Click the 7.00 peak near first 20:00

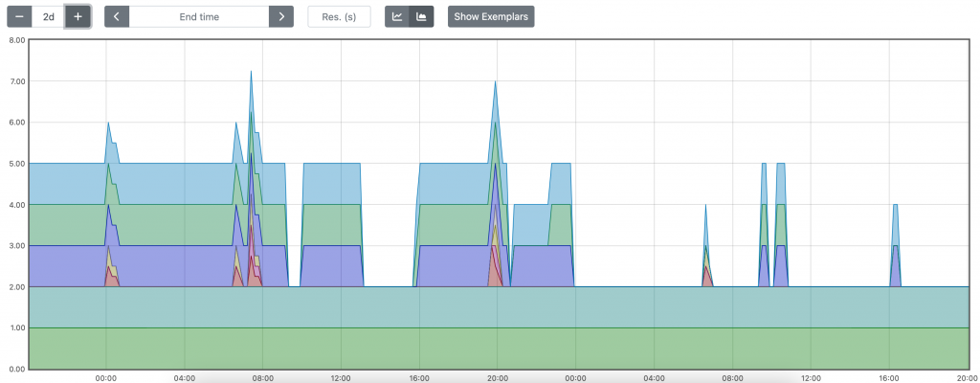point(495,82)
